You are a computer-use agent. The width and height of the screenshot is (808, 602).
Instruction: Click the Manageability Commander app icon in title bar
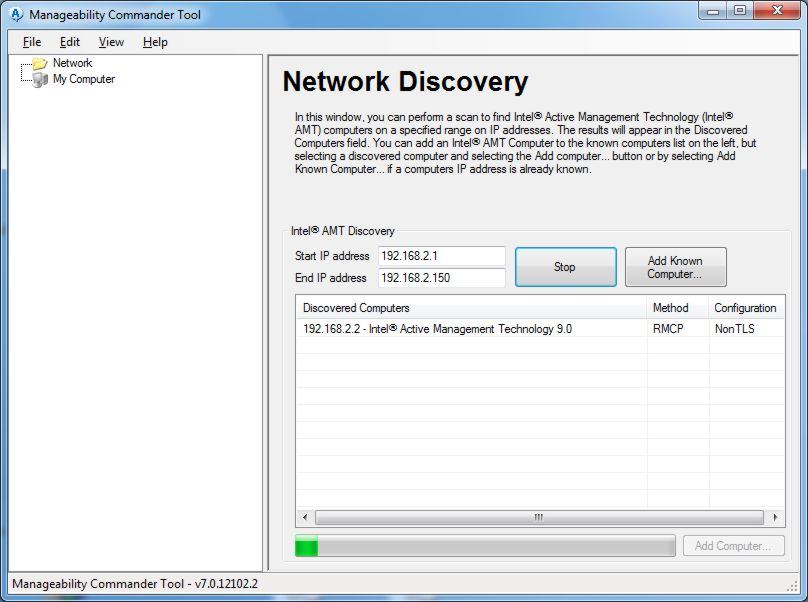pyautogui.click(x=16, y=14)
